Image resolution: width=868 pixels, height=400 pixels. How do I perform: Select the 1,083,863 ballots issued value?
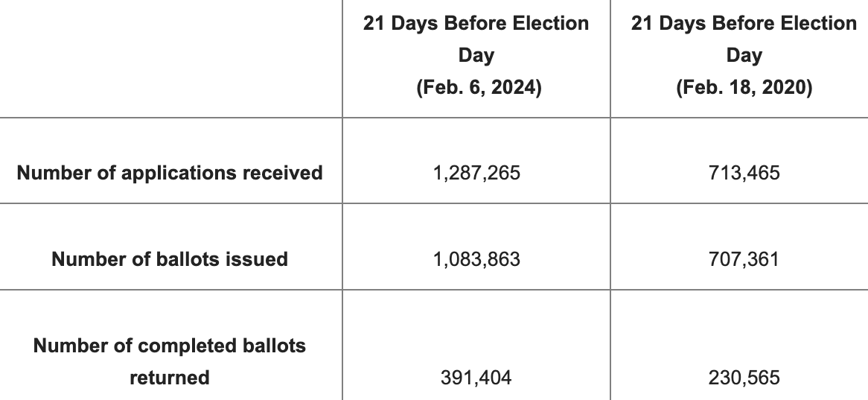click(x=476, y=259)
